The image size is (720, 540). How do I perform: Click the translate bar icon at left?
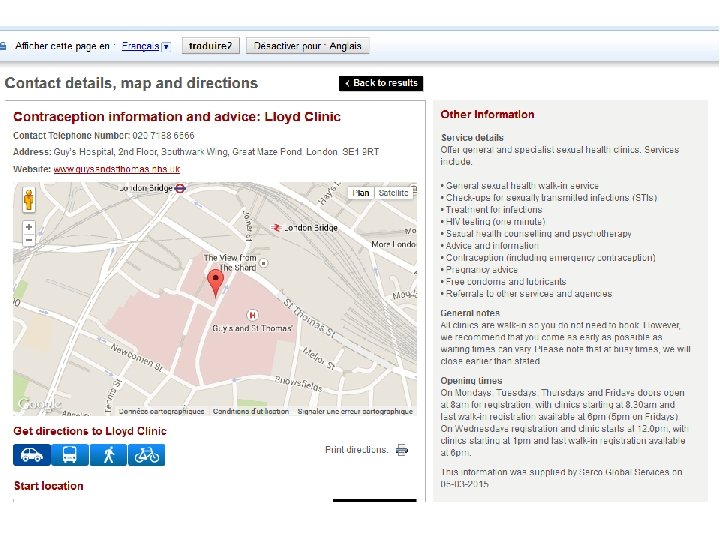3,46
